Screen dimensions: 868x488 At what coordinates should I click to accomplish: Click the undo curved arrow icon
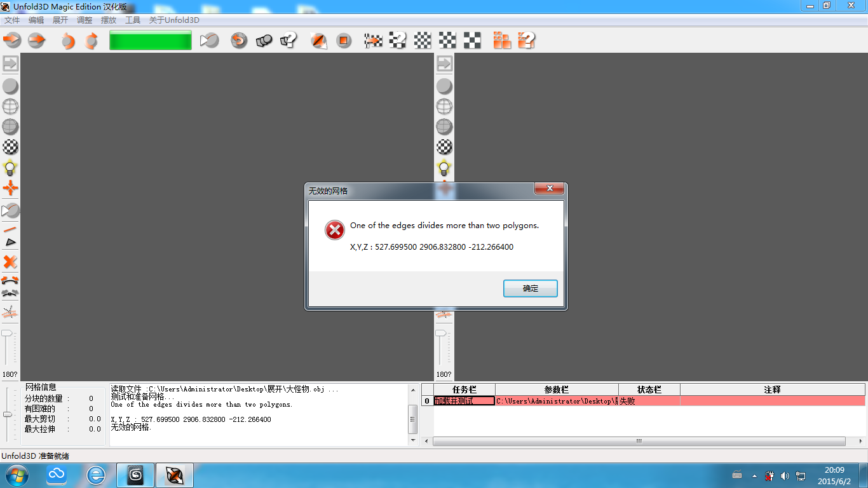pos(67,41)
